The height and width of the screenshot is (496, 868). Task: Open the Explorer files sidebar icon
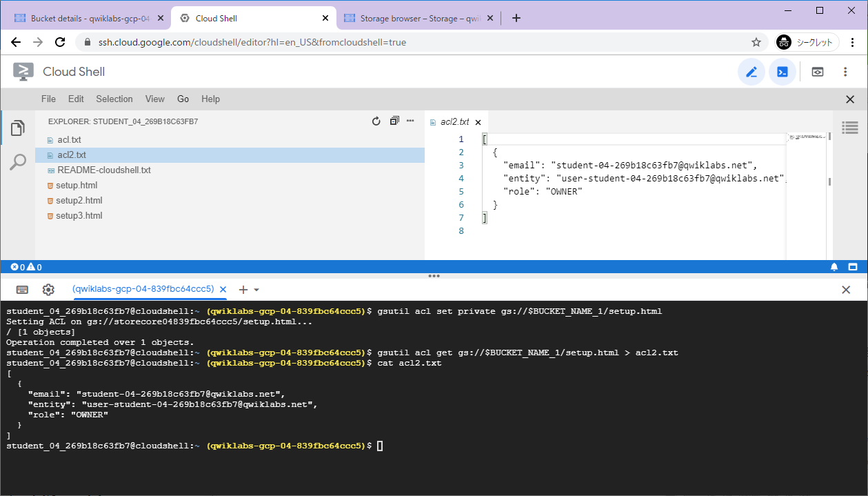[x=18, y=128]
